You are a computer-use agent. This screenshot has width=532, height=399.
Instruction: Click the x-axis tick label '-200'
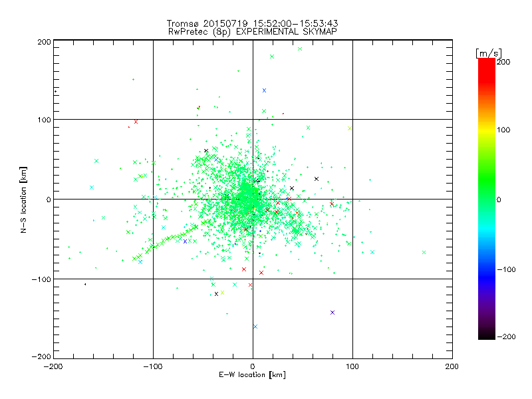(x=53, y=366)
